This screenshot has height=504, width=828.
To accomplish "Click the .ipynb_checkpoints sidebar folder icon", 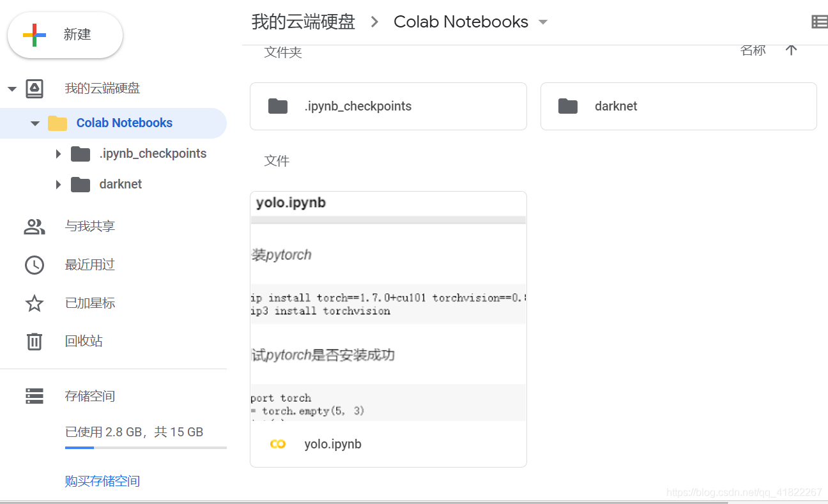I will tap(80, 153).
